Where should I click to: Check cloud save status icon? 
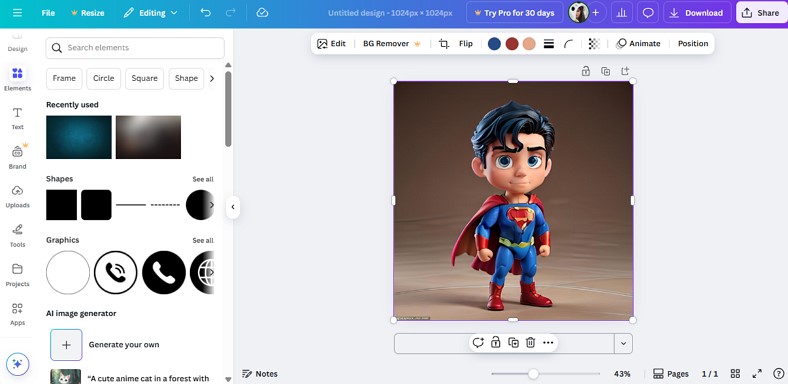tap(262, 13)
